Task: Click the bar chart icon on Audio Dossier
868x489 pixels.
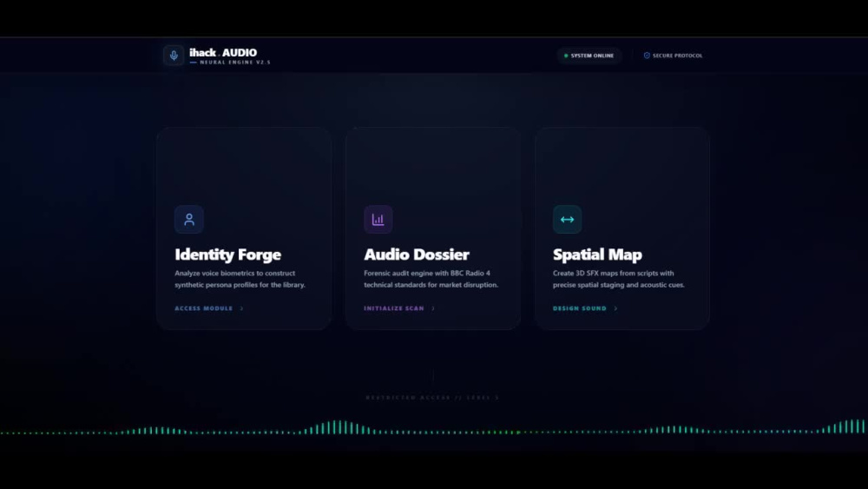Action: [x=378, y=219]
